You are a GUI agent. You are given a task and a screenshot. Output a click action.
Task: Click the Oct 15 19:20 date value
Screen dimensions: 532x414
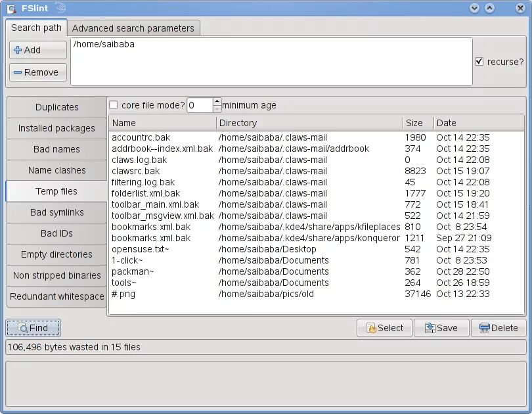(x=463, y=193)
